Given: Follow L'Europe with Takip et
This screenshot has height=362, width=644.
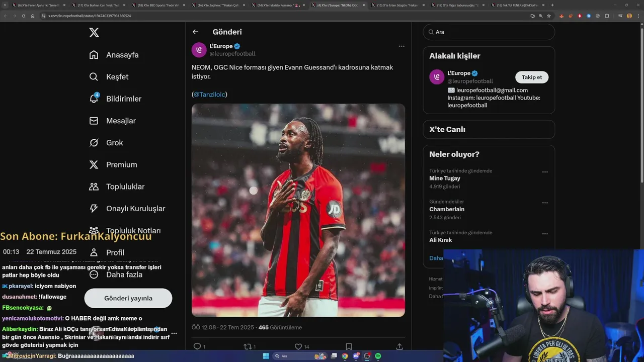Looking at the screenshot, I should [532, 77].
